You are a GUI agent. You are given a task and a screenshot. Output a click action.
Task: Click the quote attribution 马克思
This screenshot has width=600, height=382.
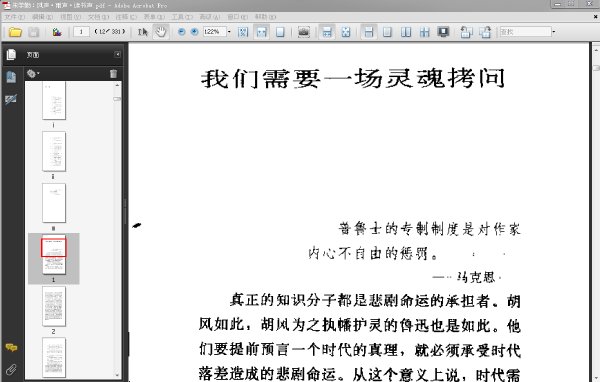click(476, 277)
